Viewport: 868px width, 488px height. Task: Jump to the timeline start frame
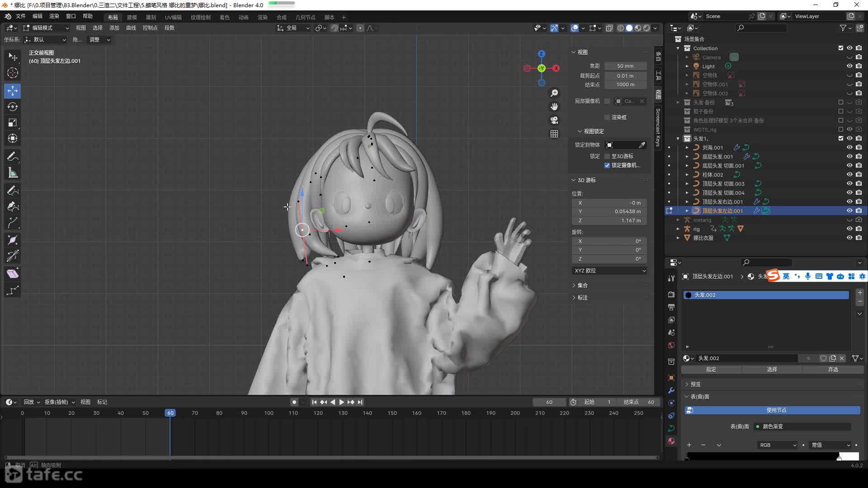coord(314,402)
